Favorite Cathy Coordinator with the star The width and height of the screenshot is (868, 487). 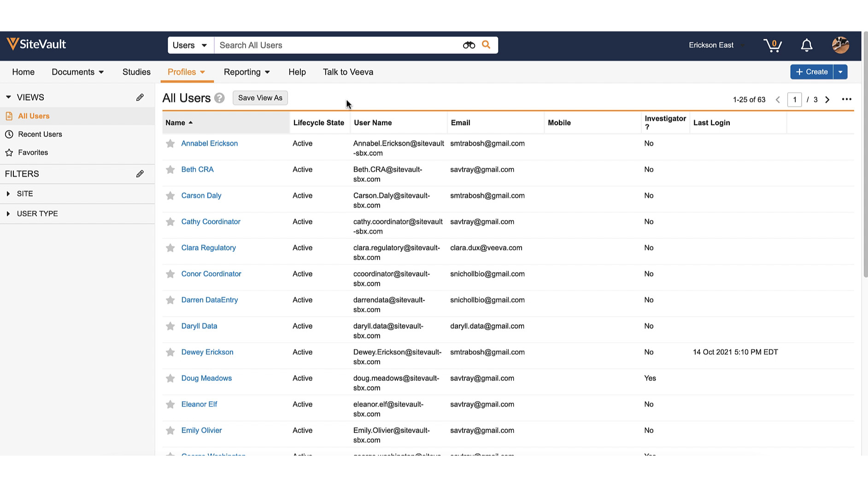point(170,222)
